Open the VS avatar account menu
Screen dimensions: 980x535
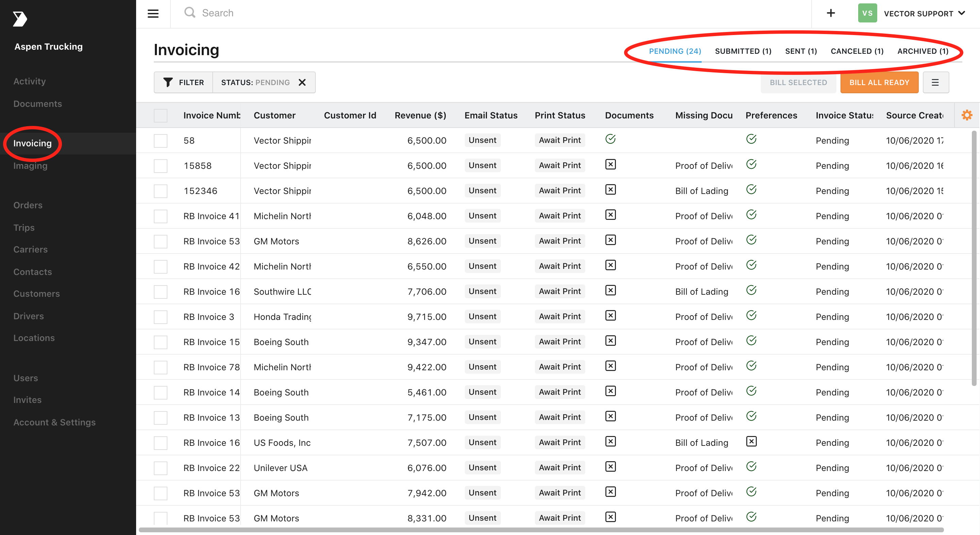click(867, 13)
